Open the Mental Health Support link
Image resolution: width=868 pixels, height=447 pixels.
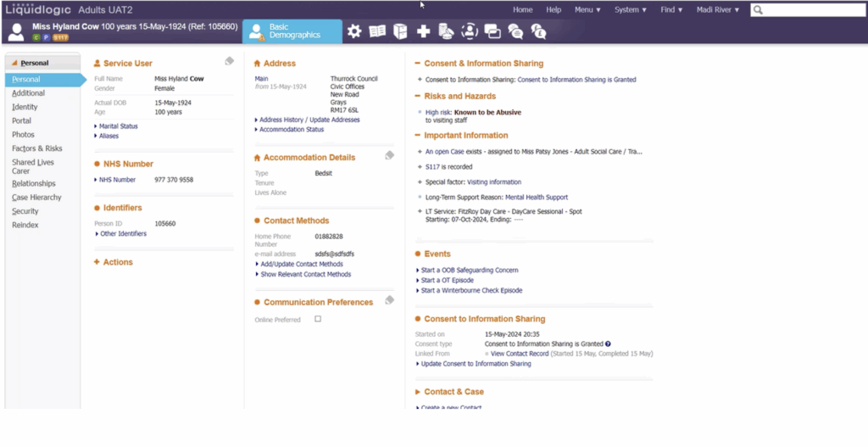(x=537, y=197)
